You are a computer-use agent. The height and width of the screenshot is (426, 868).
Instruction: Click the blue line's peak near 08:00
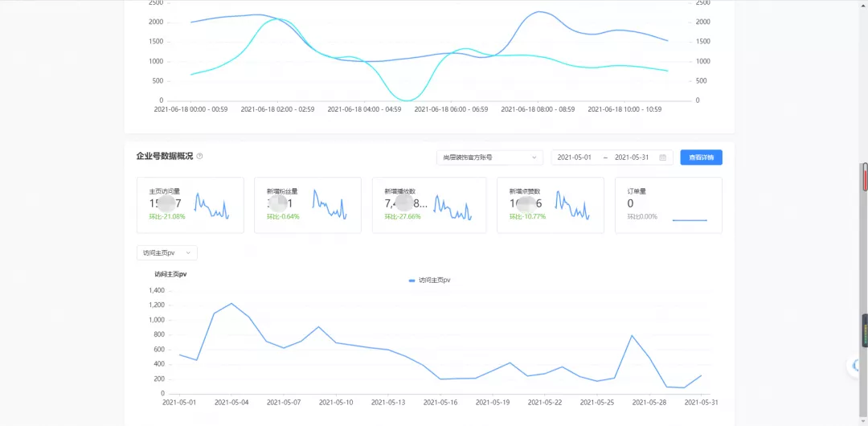click(x=541, y=12)
